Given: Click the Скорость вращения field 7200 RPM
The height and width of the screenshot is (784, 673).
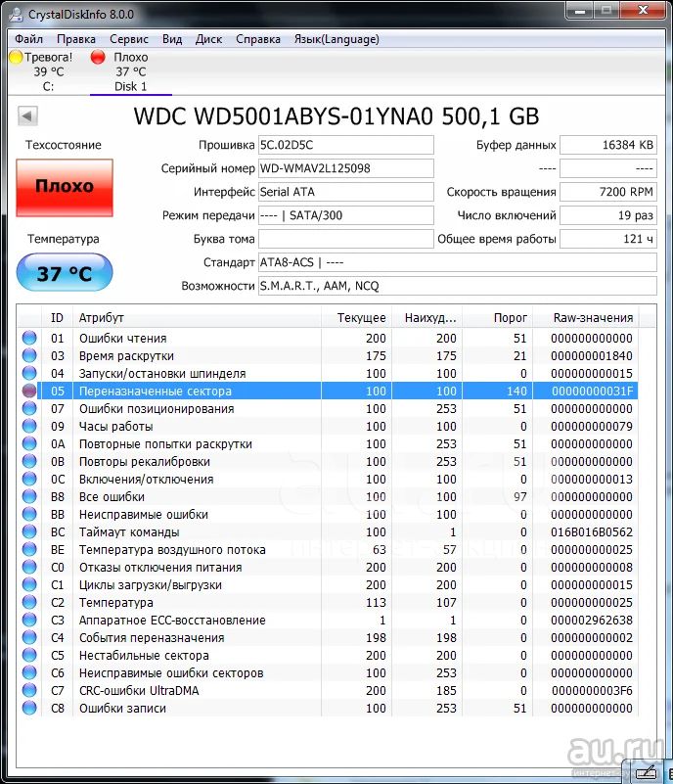Looking at the screenshot, I should tap(608, 192).
